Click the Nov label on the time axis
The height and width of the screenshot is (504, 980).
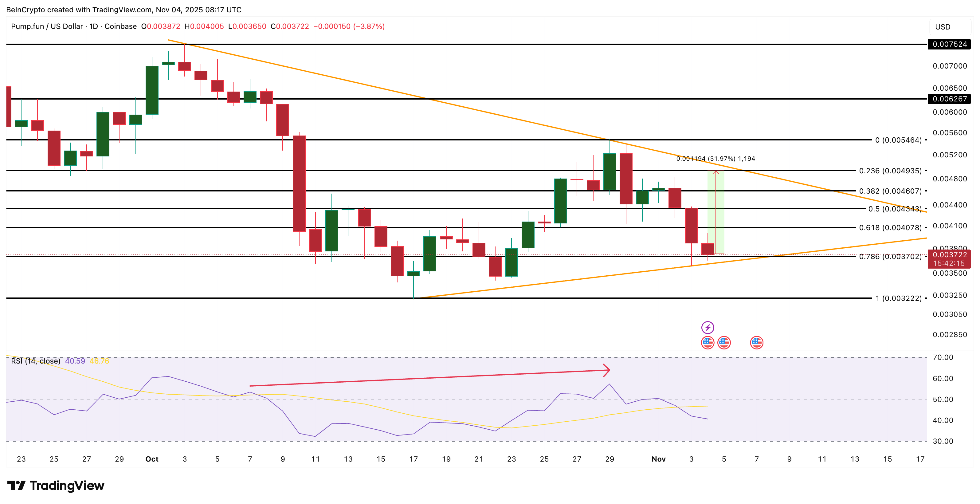pyautogui.click(x=659, y=459)
